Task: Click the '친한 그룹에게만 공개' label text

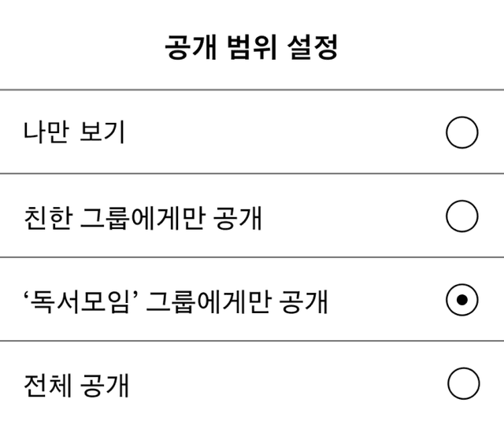Action: tap(143, 217)
